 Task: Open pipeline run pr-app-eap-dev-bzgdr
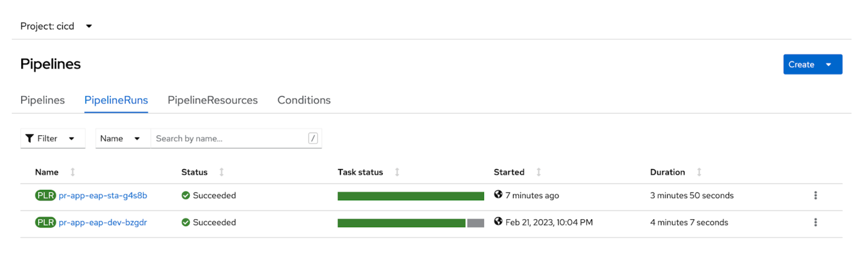103,222
